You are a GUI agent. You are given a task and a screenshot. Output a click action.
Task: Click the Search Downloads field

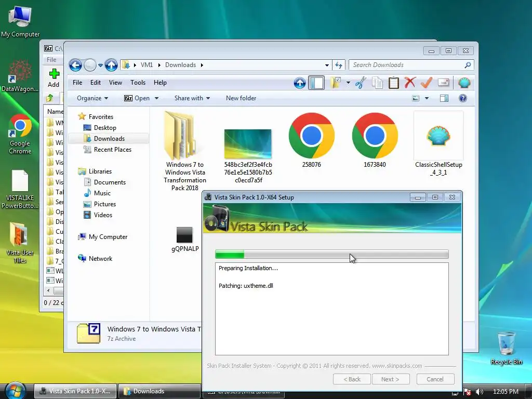point(406,65)
